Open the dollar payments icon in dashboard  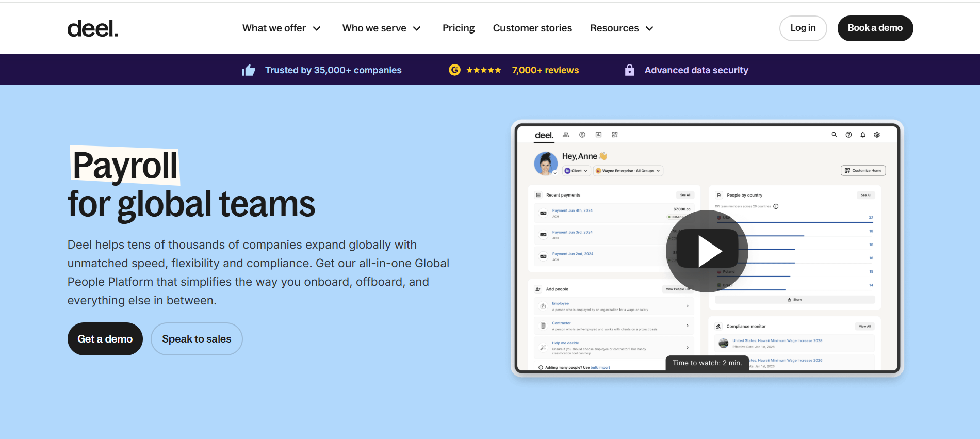pyautogui.click(x=582, y=135)
